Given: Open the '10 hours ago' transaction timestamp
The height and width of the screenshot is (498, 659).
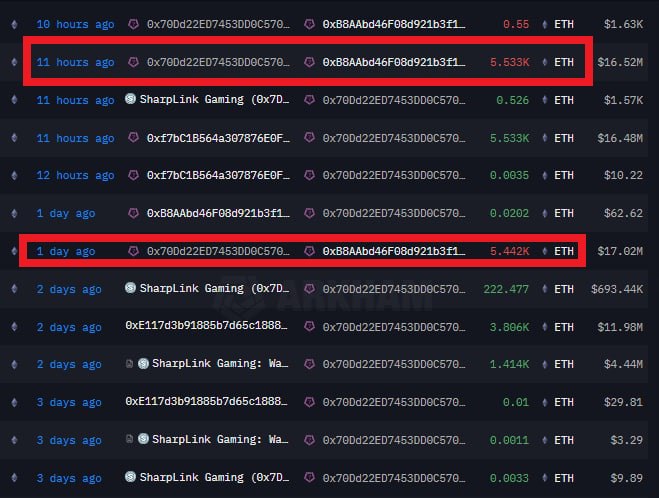Looking at the screenshot, I should [x=75, y=24].
